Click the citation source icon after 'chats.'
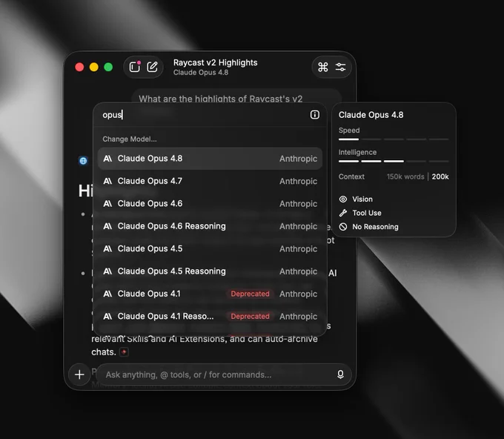 tap(124, 351)
